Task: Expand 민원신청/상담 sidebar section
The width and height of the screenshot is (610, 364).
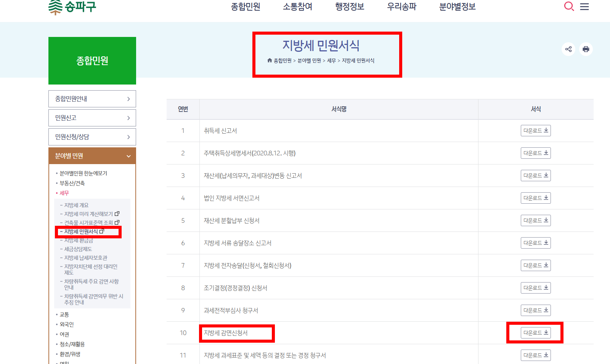Action: coord(92,137)
